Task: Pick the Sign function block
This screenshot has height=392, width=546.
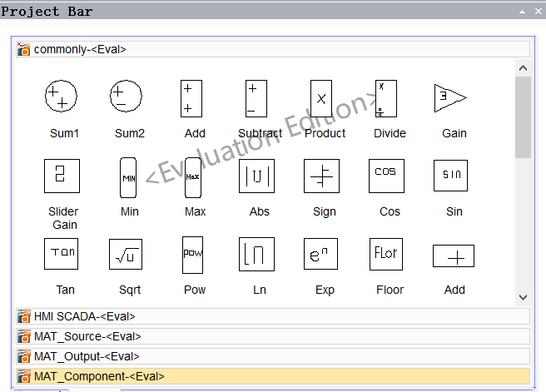Action: click(321, 176)
